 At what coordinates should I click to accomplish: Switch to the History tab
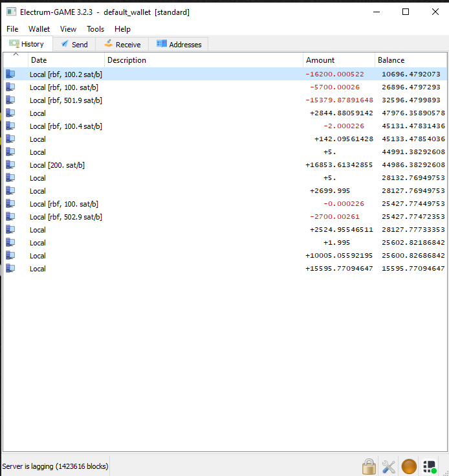[27, 44]
